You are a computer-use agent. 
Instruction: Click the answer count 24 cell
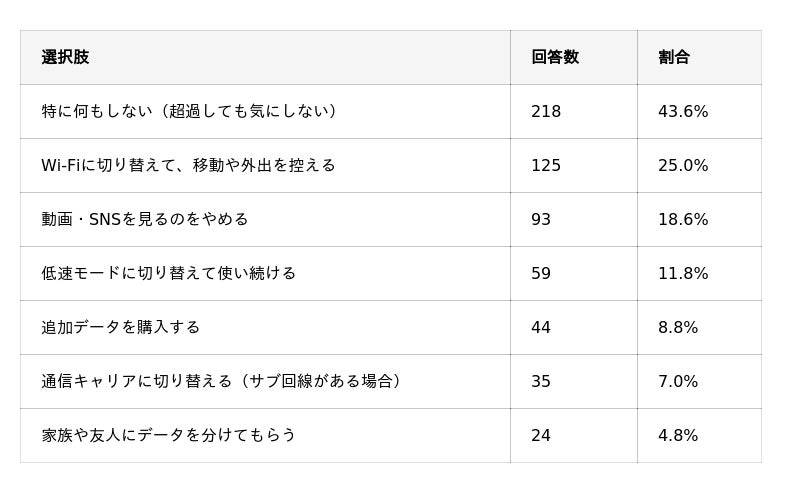pos(541,435)
